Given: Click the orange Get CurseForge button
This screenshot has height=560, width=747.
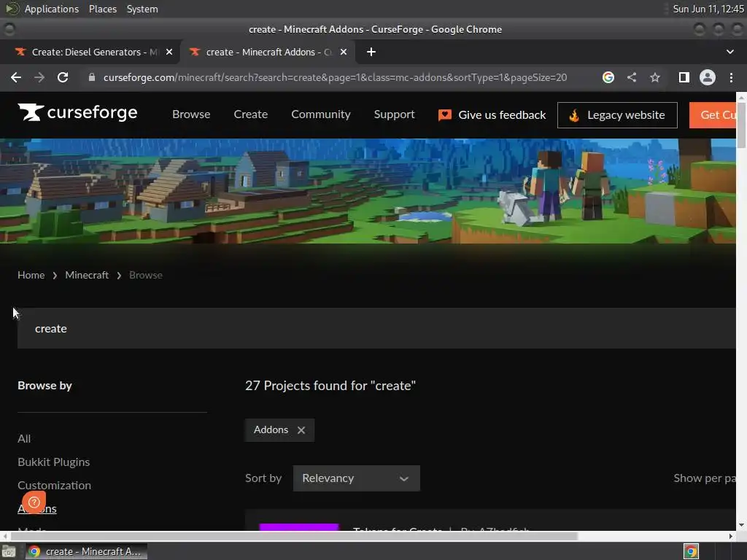Looking at the screenshot, I should pyautogui.click(x=713, y=115).
